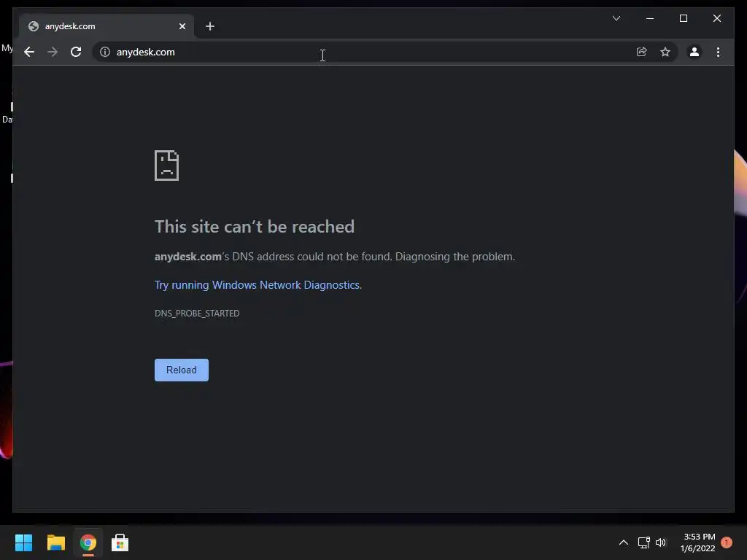Click the sad page error icon

coord(167,166)
